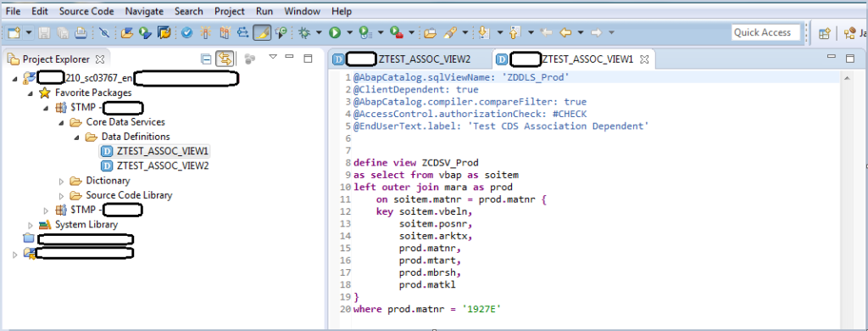Switch to ZTEST_ASSOC_VIEW2 editor tab
Image resolution: width=868 pixels, height=331 pixels.
tap(409, 59)
